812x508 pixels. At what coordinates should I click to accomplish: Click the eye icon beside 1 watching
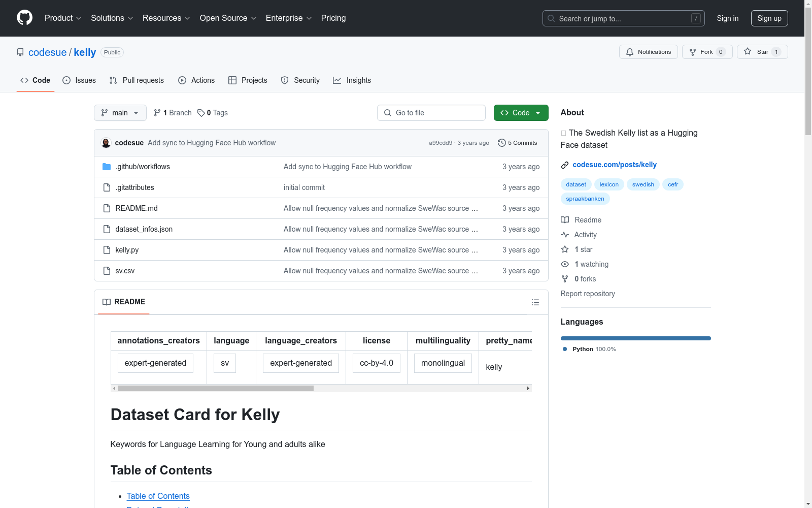[x=565, y=264]
